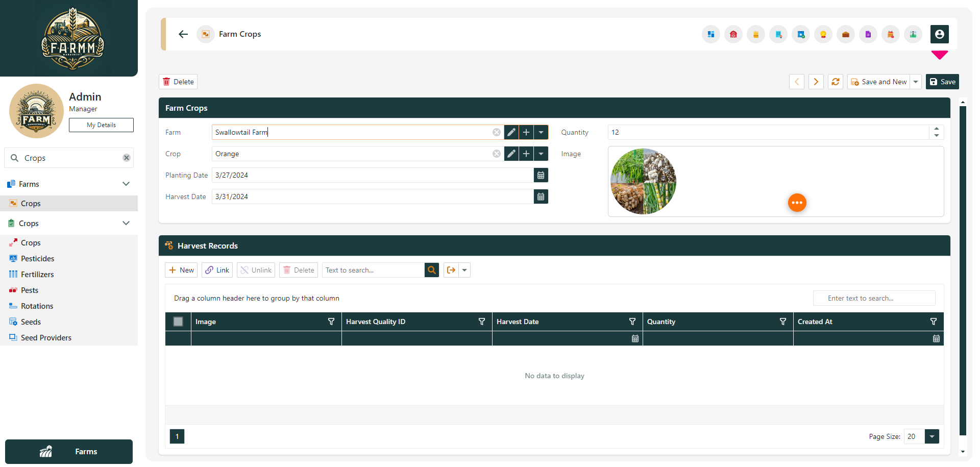Image resolution: width=980 pixels, height=467 pixels.
Task: Open the gold medal quality badge icon
Action: tap(823, 34)
